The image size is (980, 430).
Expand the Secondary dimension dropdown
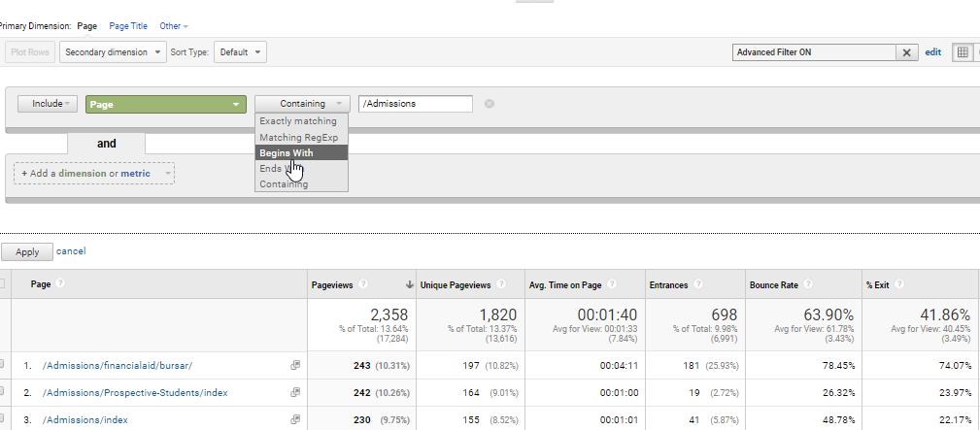click(113, 52)
